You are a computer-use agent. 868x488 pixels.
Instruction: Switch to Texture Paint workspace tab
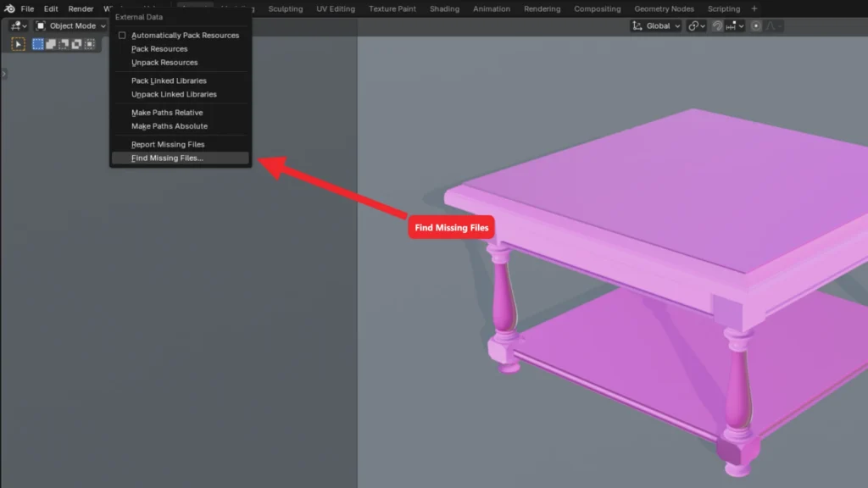[392, 8]
